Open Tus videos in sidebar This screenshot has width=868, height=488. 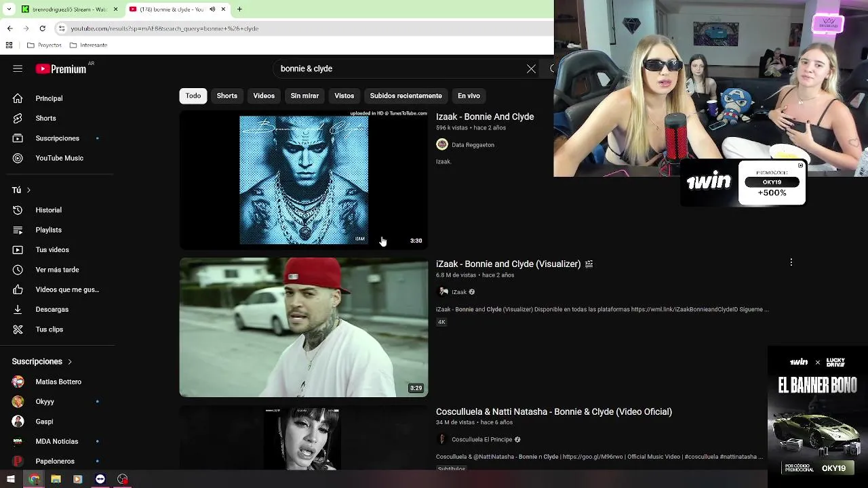(x=52, y=249)
